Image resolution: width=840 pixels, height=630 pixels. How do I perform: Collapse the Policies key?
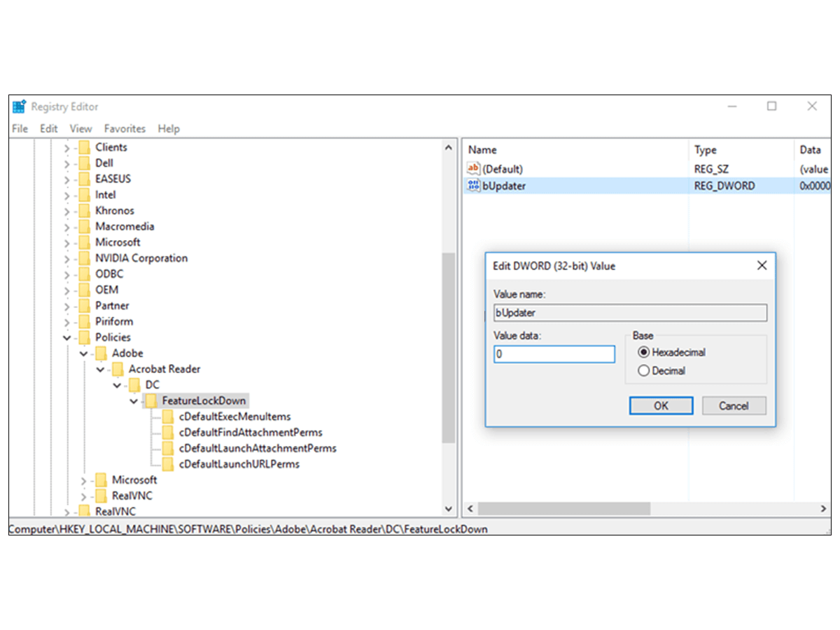tap(66, 337)
